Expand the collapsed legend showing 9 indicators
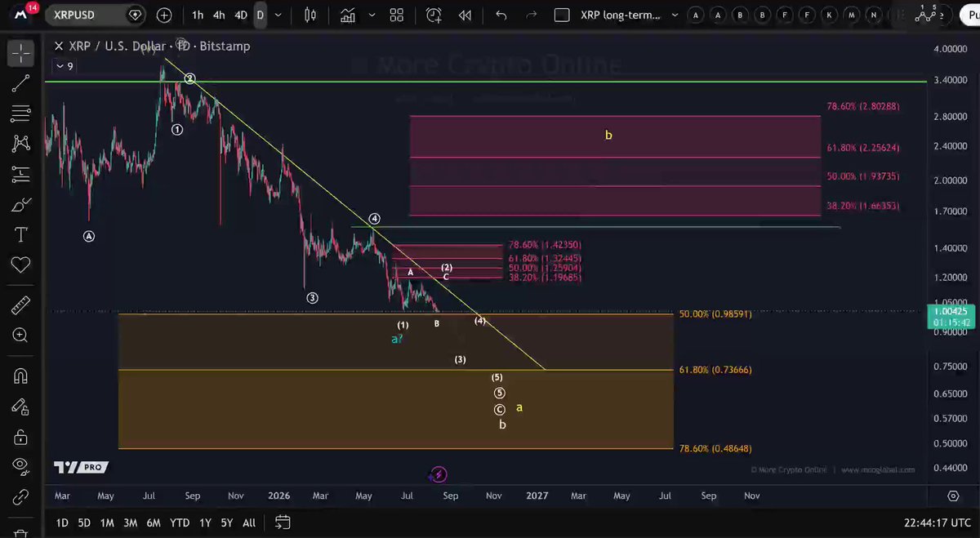Image resolution: width=980 pixels, height=538 pixels. click(x=65, y=66)
